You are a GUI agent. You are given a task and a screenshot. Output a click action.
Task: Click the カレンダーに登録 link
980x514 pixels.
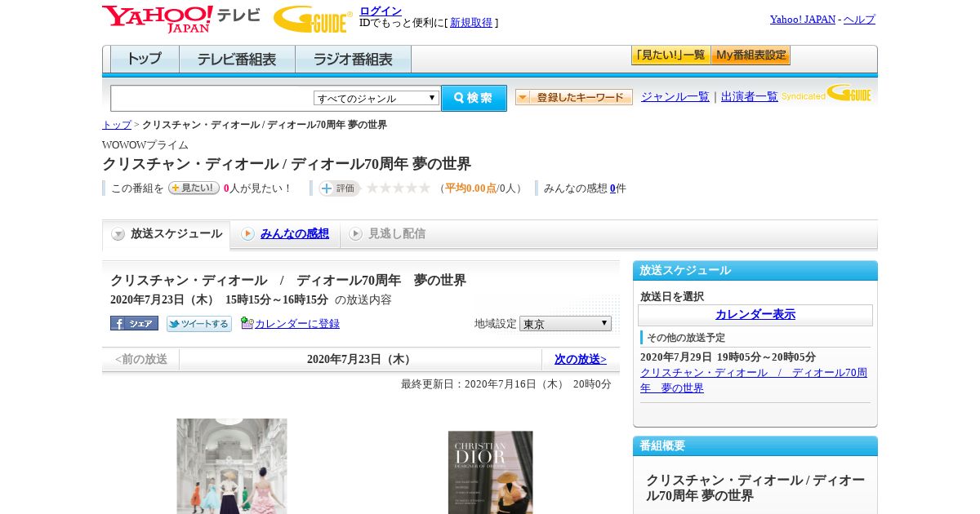(x=297, y=324)
